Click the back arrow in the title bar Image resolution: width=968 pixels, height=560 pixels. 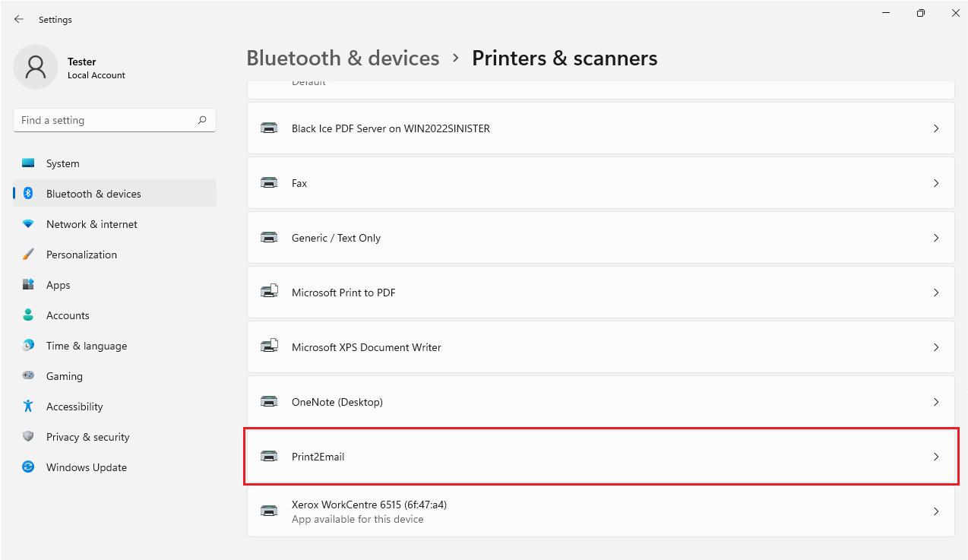[x=19, y=19]
